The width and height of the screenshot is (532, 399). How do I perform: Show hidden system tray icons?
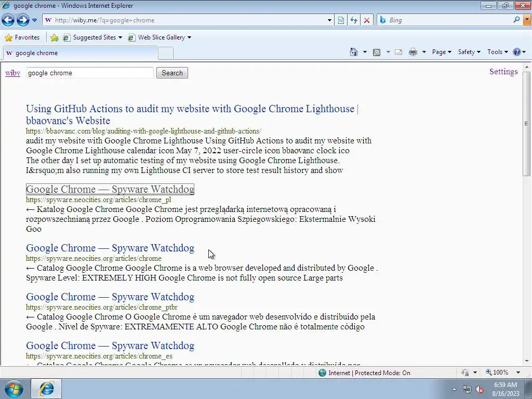pyautogui.click(x=454, y=389)
